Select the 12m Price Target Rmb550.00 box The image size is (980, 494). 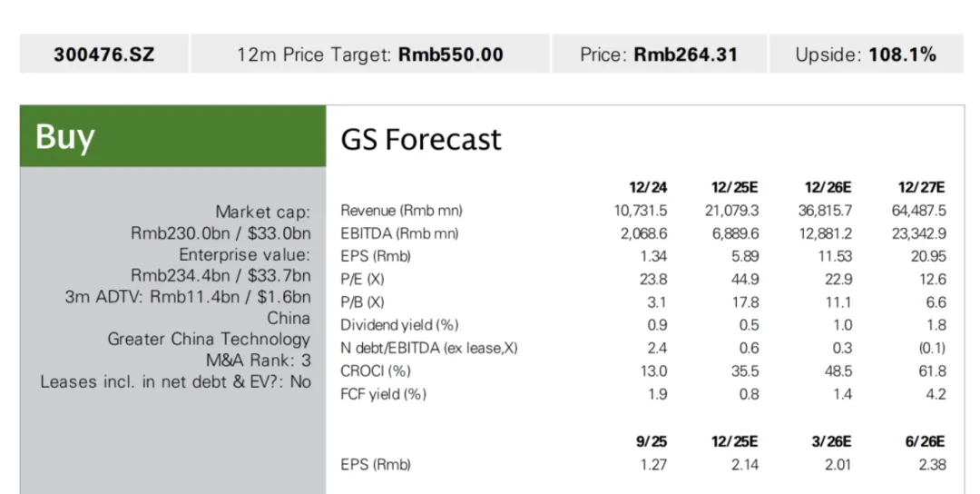[x=369, y=54]
